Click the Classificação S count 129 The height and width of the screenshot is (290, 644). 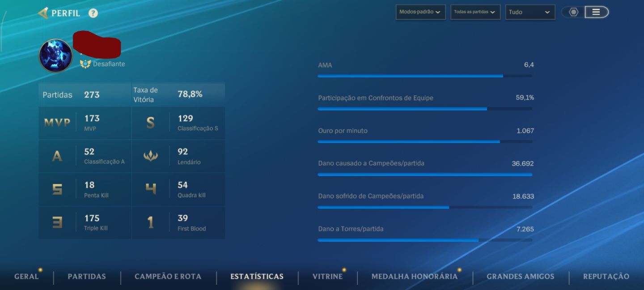click(185, 119)
